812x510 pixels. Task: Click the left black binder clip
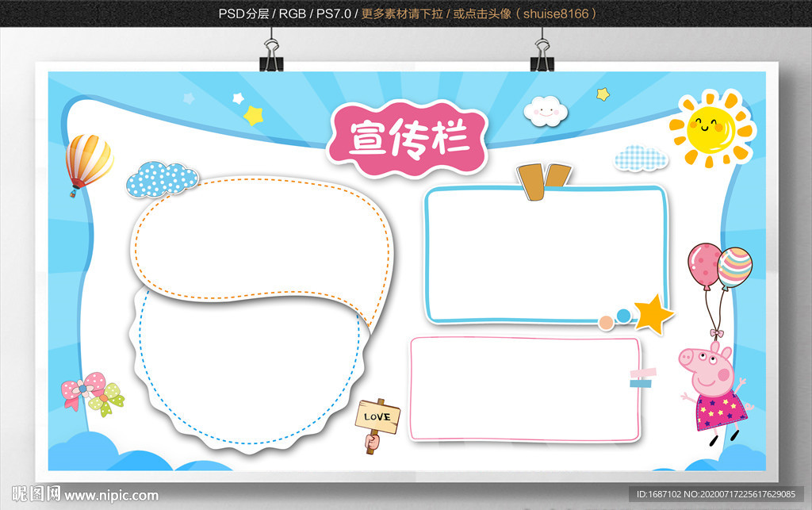(x=271, y=55)
